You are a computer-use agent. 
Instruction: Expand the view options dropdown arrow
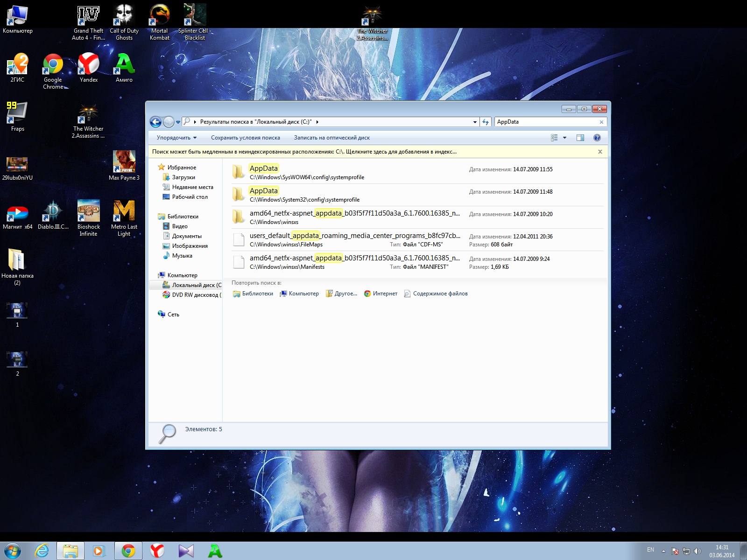[564, 138]
